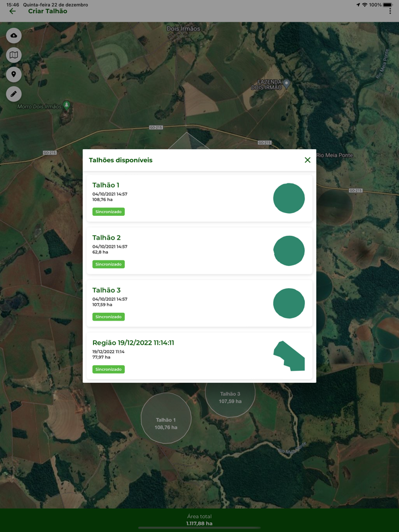The height and width of the screenshot is (532, 399).
Task: Click the 19/12/2022 11:14 date under Região
Action: (108, 352)
